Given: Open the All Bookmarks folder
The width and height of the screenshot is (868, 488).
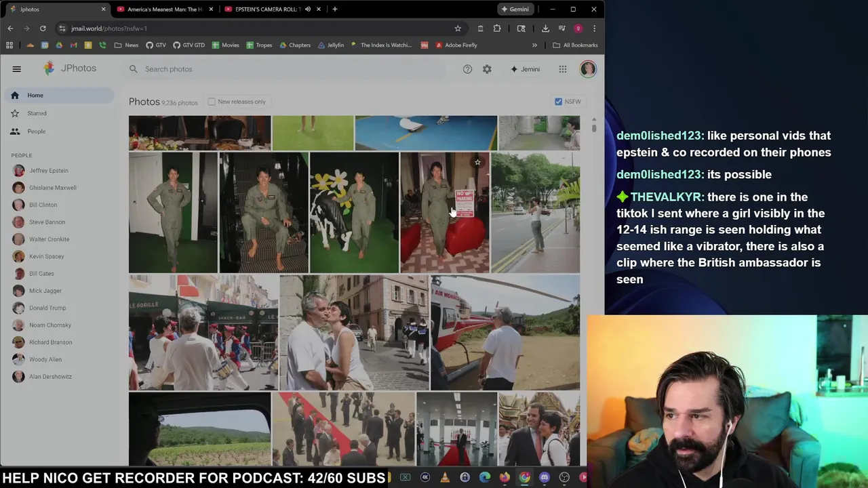Looking at the screenshot, I should click(x=575, y=45).
